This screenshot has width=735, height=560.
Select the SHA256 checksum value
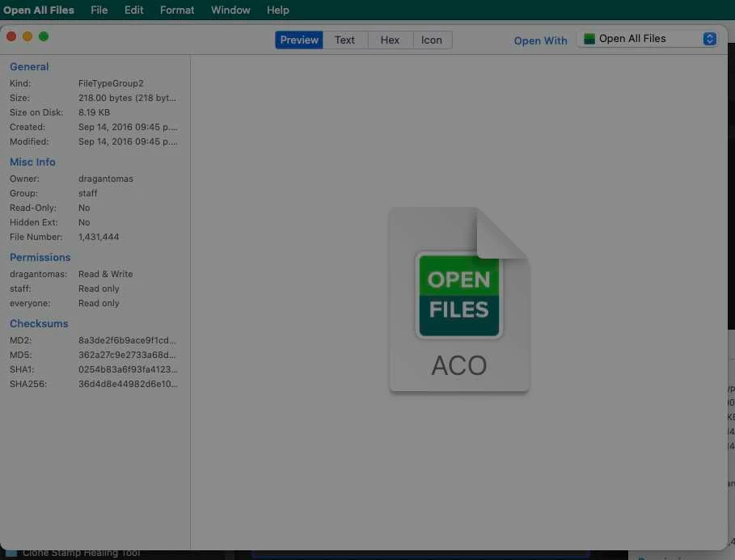click(128, 384)
